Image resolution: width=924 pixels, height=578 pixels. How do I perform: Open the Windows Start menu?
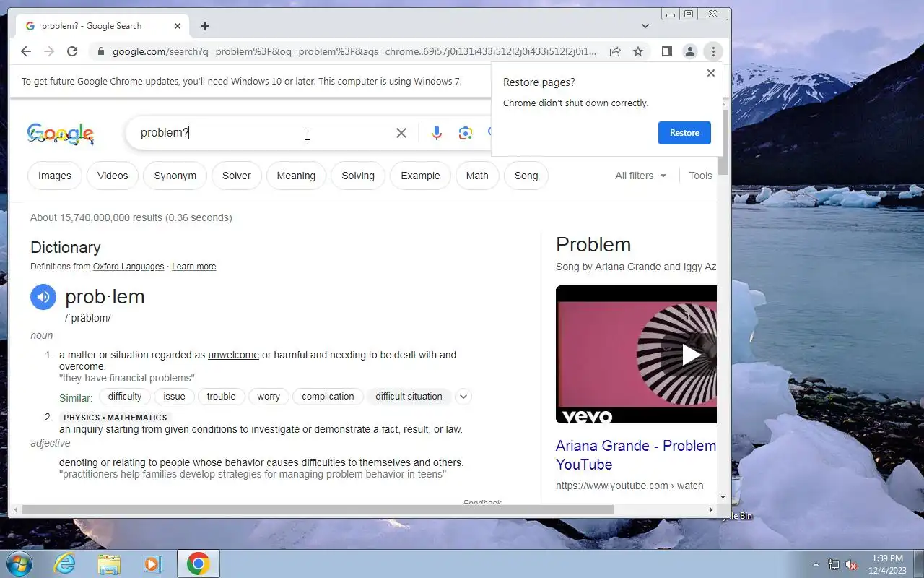pyautogui.click(x=18, y=564)
